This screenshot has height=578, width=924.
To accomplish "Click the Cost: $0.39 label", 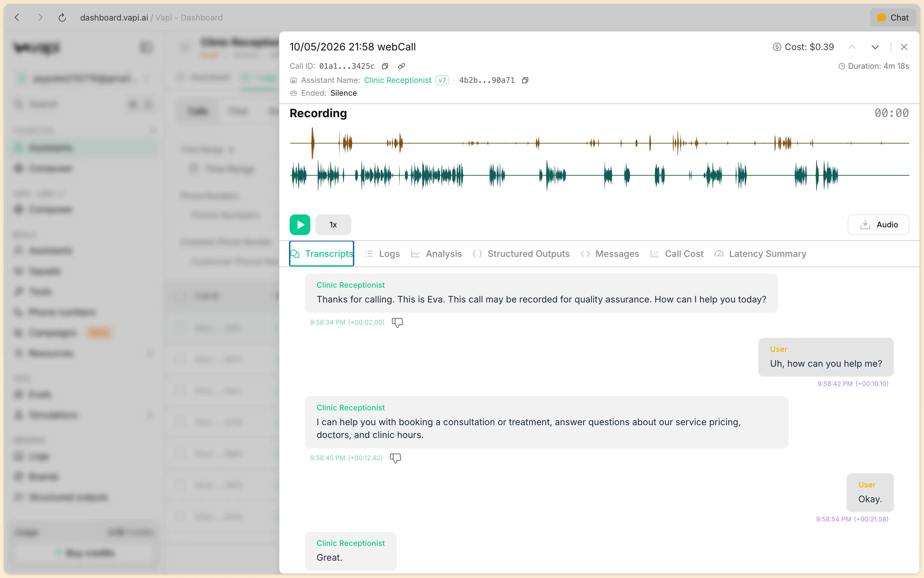I will click(x=803, y=47).
